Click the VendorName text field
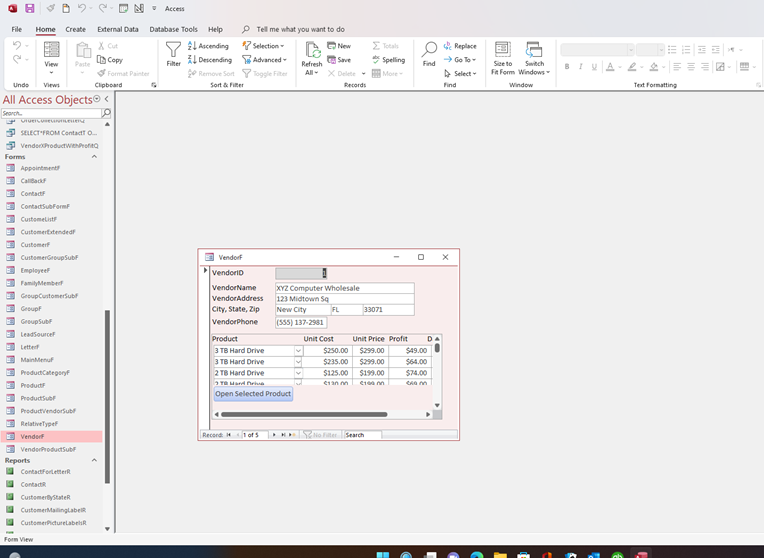The image size is (764, 558). point(344,288)
